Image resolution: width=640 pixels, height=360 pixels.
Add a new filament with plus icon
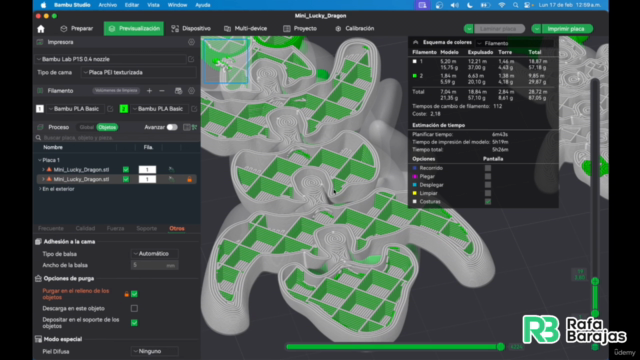click(149, 91)
